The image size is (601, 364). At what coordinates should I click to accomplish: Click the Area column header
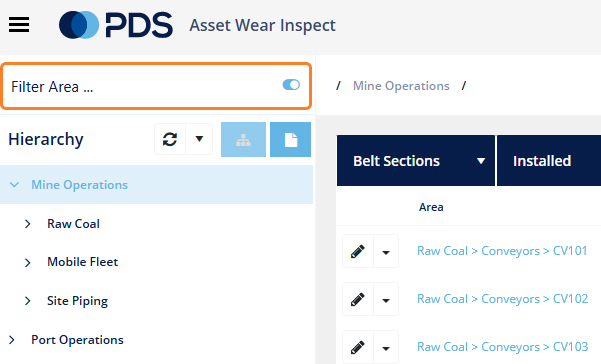coord(431,207)
